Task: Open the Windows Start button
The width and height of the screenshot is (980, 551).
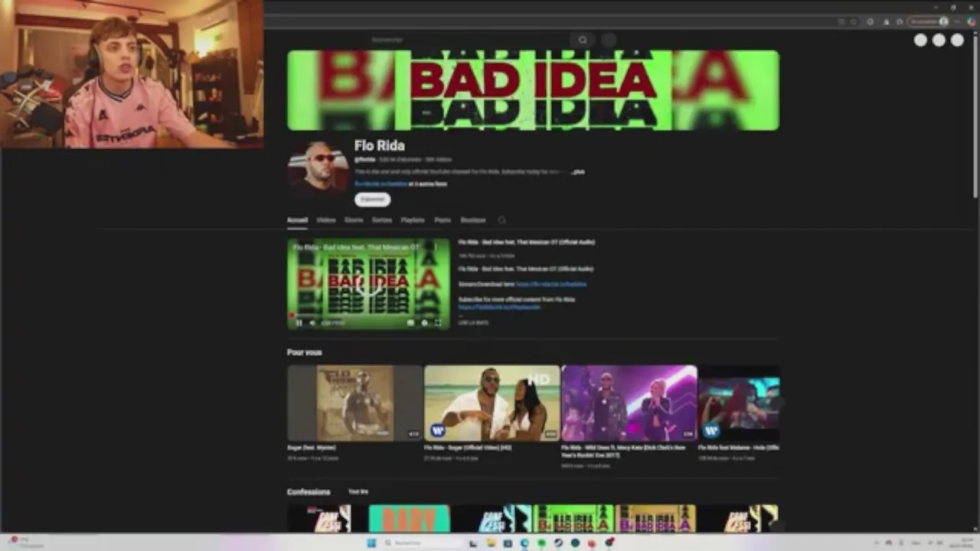Action: coord(372,543)
